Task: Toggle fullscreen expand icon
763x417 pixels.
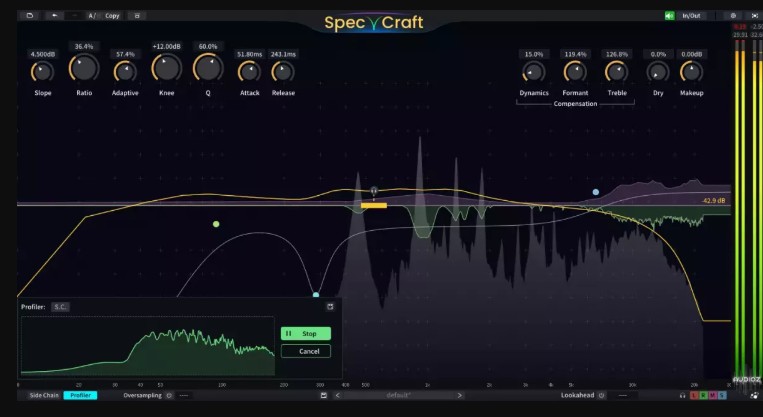Action: [755, 16]
